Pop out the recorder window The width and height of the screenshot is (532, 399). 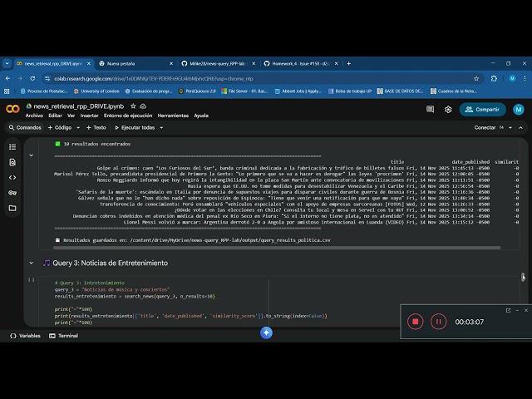[x=508, y=310]
